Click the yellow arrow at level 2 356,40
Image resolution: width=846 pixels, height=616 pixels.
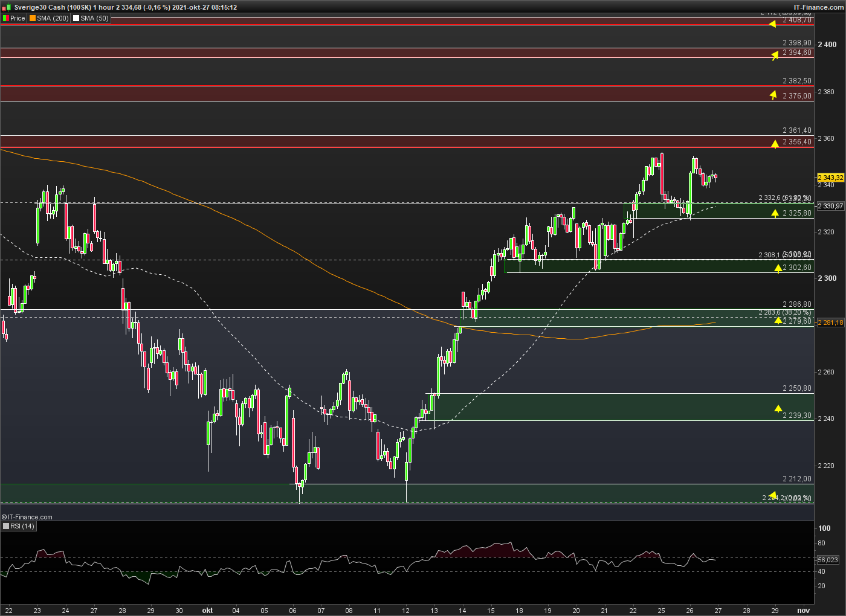pyautogui.click(x=775, y=144)
